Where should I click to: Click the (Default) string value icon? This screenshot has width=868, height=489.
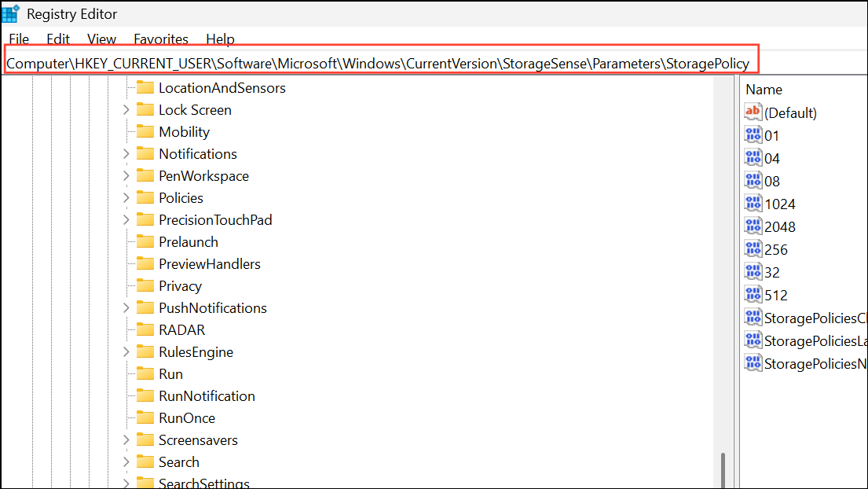click(753, 112)
